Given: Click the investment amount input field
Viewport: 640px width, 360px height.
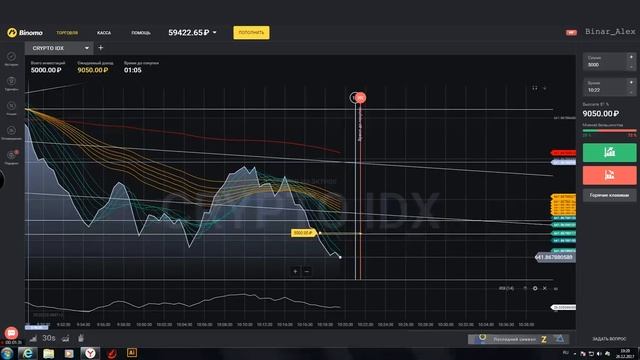Looking at the screenshot, I should (605, 62).
